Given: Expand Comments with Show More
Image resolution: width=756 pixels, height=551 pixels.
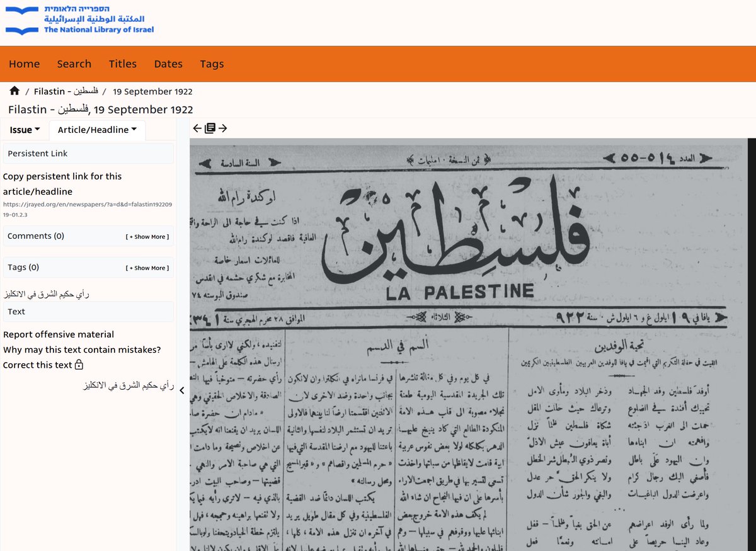Looking at the screenshot, I should tap(147, 237).
